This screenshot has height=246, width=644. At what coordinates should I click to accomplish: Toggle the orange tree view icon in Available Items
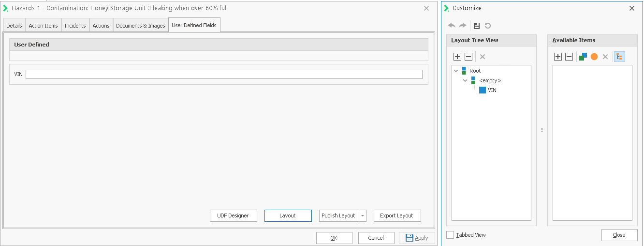click(x=619, y=57)
